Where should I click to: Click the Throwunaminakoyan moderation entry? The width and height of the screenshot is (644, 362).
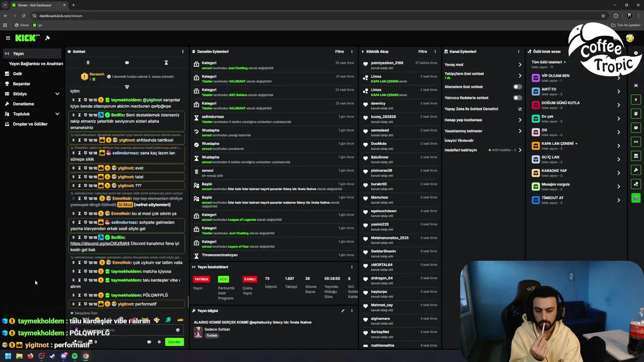click(274, 255)
